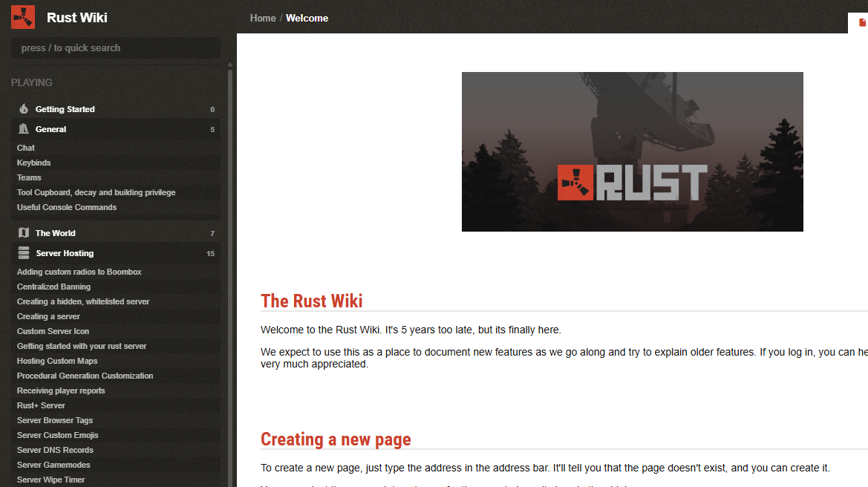
Task: Click the books icon beside General
Action: [23, 129]
